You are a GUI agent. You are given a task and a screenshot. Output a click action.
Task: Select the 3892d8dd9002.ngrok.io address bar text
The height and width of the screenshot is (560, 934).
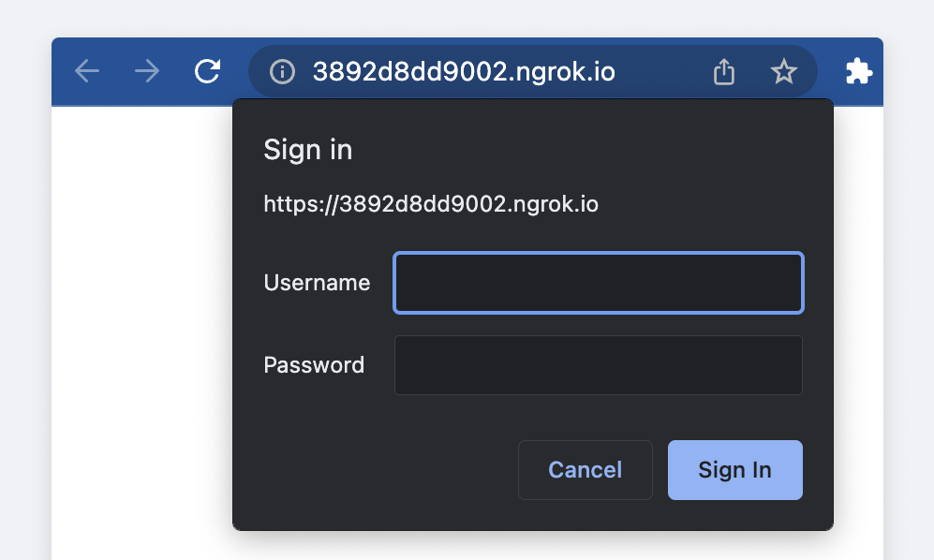click(464, 71)
